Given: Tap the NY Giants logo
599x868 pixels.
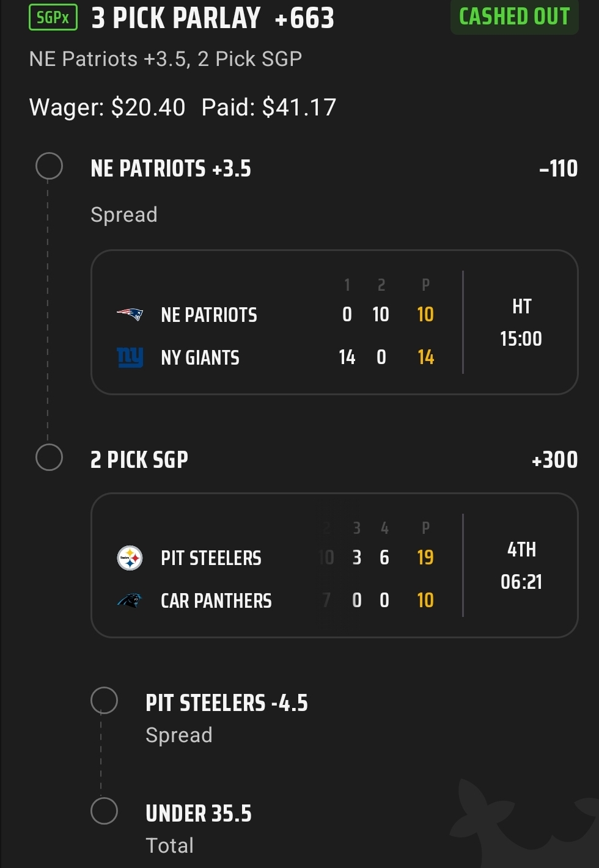Looking at the screenshot, I should (x=130, y=357).
